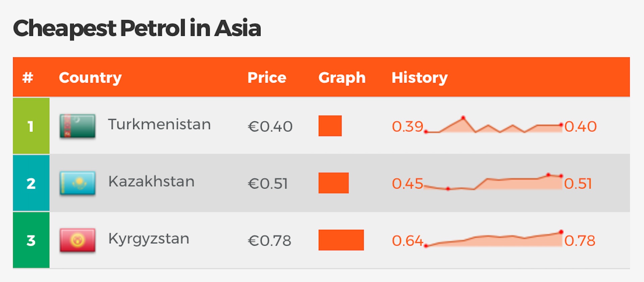The image size is (644, 282).
Task: Open the Kazakhstan country link
Action: (x=151, y=182)
